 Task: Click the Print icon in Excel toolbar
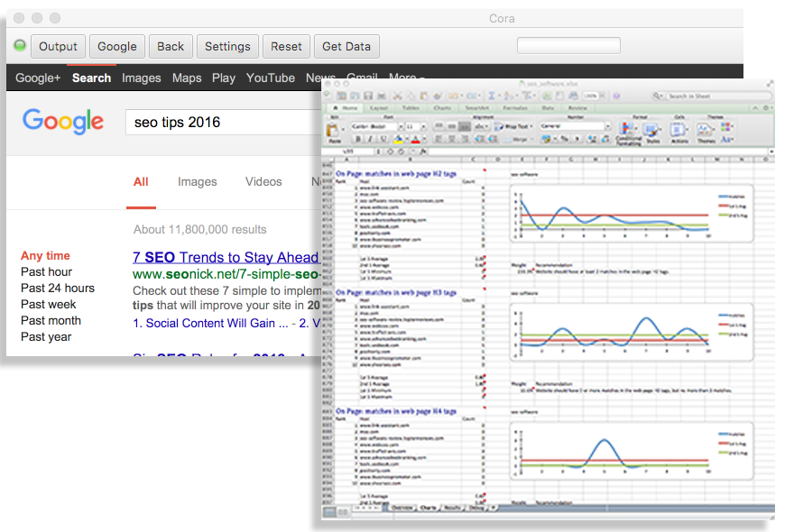point(382,96)
